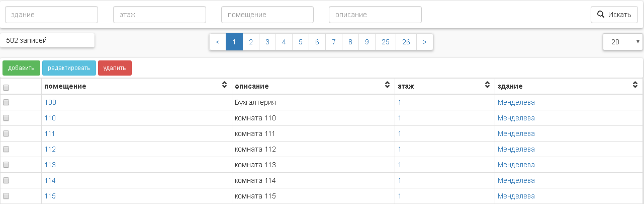The height and width of the screenshot is (204, 644).
Task: Select checkbox for комната 112 row
Action: [6, 149]
